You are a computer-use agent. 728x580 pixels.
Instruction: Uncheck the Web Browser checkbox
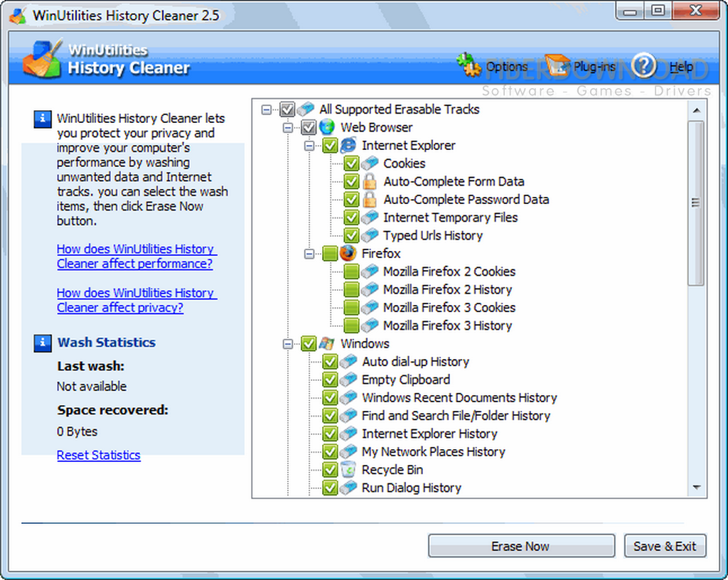pyautogui.click(x=309, y=127)
